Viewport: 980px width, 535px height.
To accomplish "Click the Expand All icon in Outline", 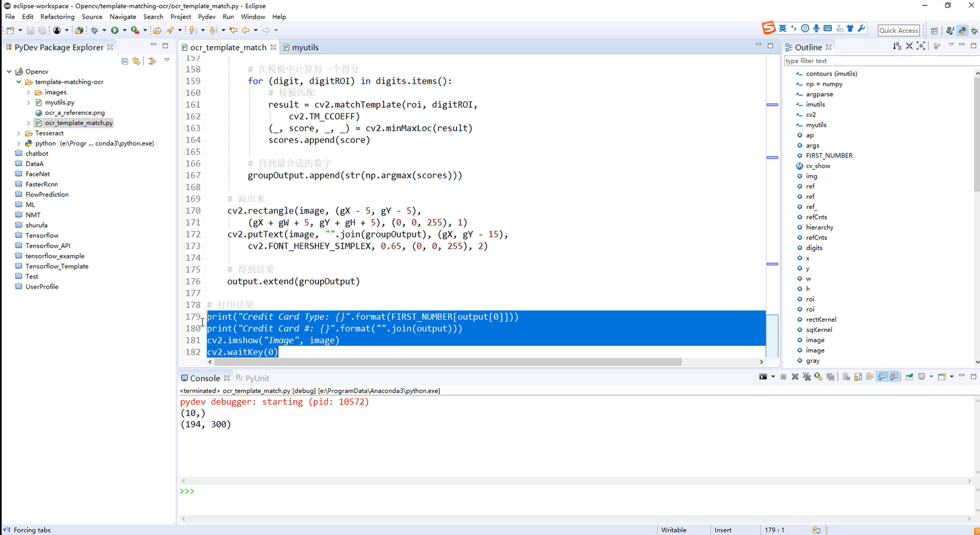I will (921, 46).
